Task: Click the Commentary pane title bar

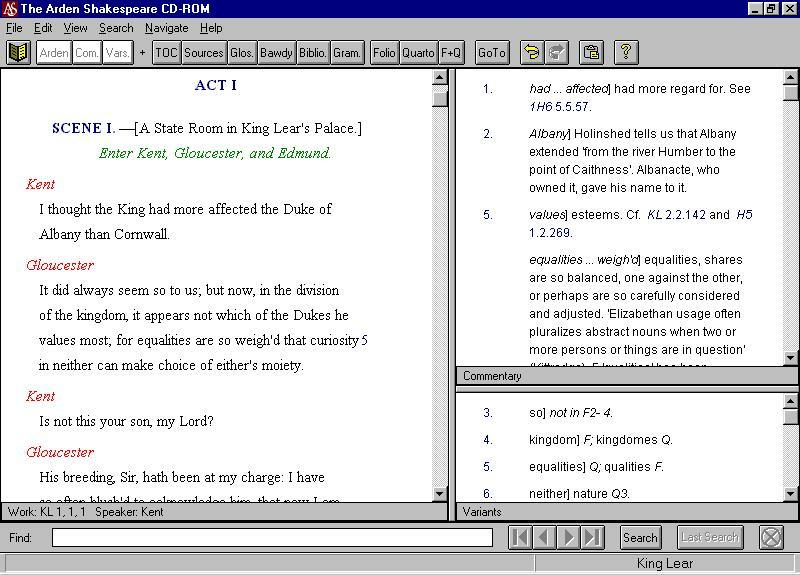Action: pyautogui.click(x=627, y=376)
